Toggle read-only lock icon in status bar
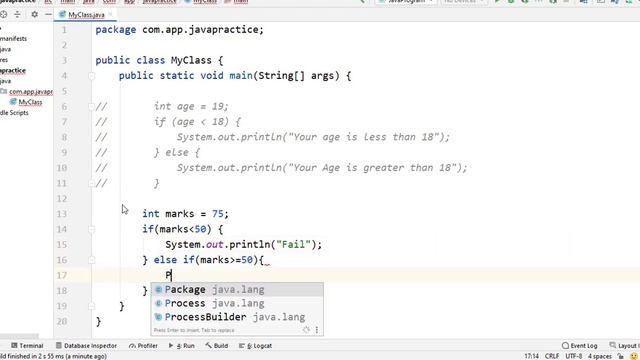The width and height of the screenshot is (640, 360). coord(621,356)
